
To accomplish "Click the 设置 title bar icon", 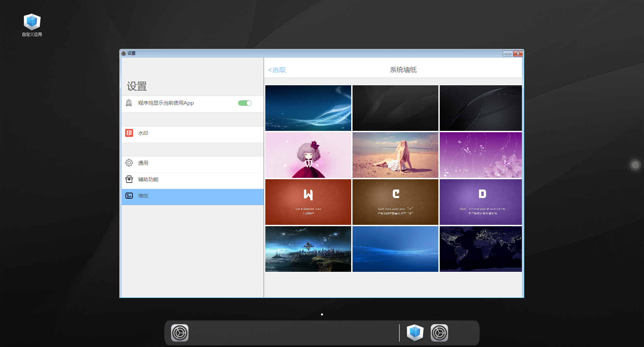I will (124, 53).
